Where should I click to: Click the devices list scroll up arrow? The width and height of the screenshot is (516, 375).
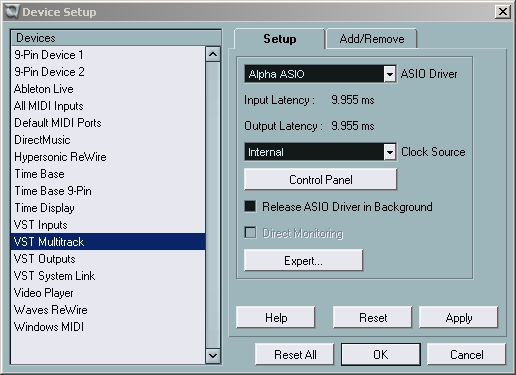pos(213,54)
